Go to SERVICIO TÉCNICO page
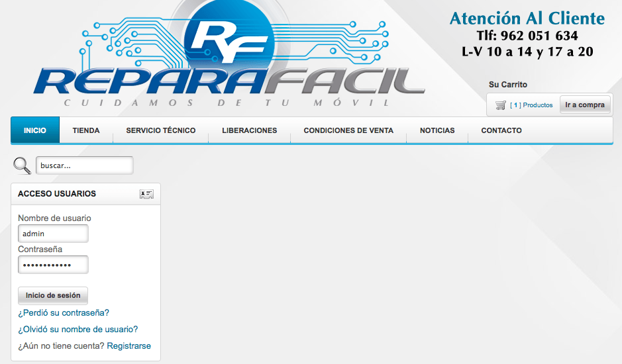The width and height of the screenshot is (622, 364). click(x=161, y=130)
